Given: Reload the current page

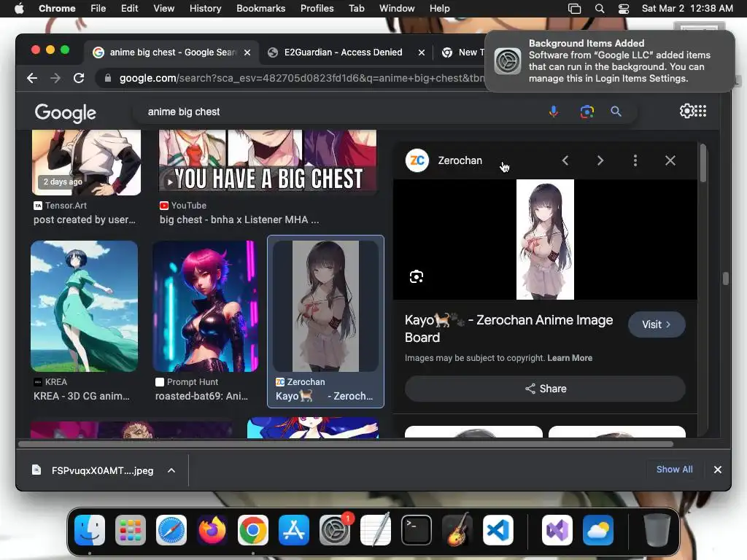Looking at the screenshot, I should click(79, 78).
